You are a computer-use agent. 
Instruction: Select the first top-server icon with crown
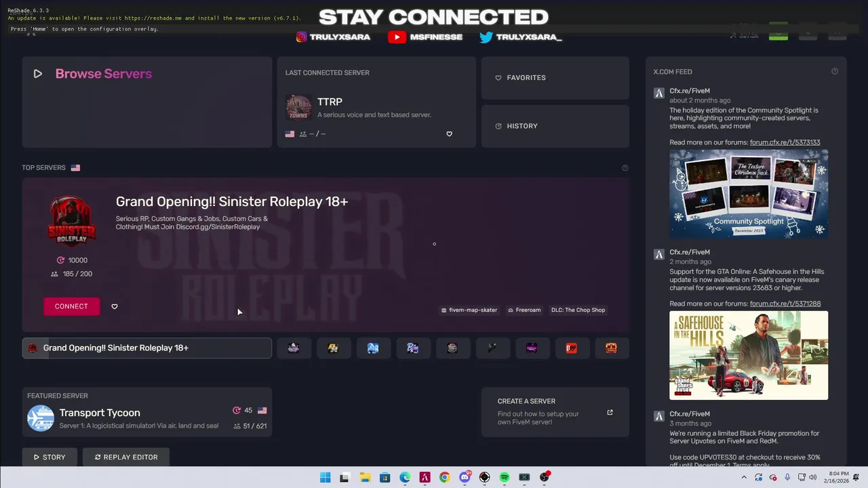294,348
